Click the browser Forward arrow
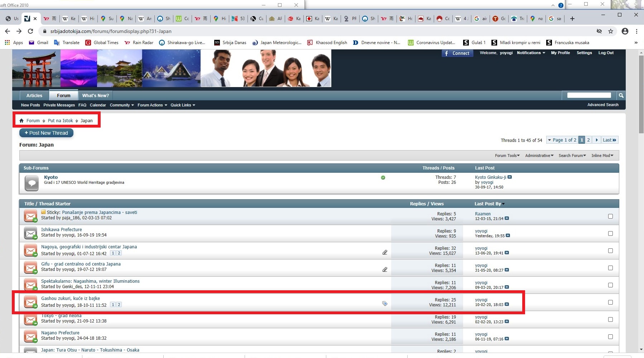Viewport: 644px width, 358px height. click(19, 31)
